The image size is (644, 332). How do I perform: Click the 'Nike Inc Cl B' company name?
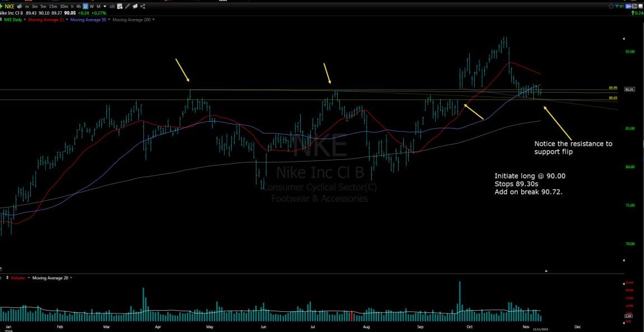(12, 13)
